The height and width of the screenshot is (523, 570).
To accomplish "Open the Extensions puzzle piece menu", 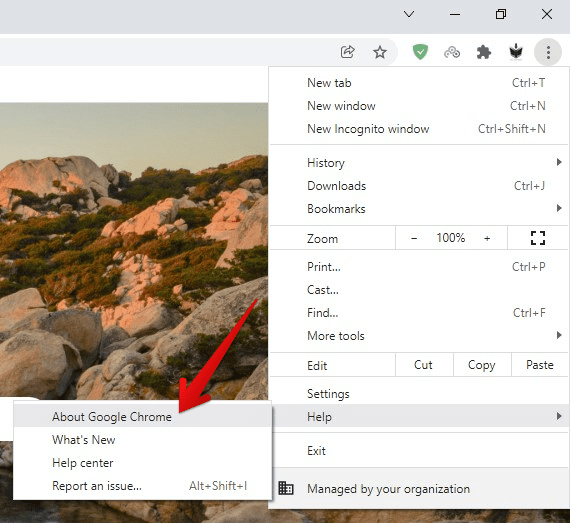I will (x=484, y=52).
